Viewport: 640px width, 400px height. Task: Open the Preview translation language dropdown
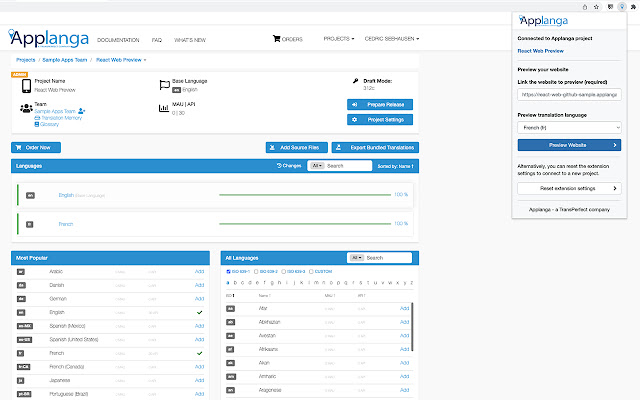click(x=569, y=129)
